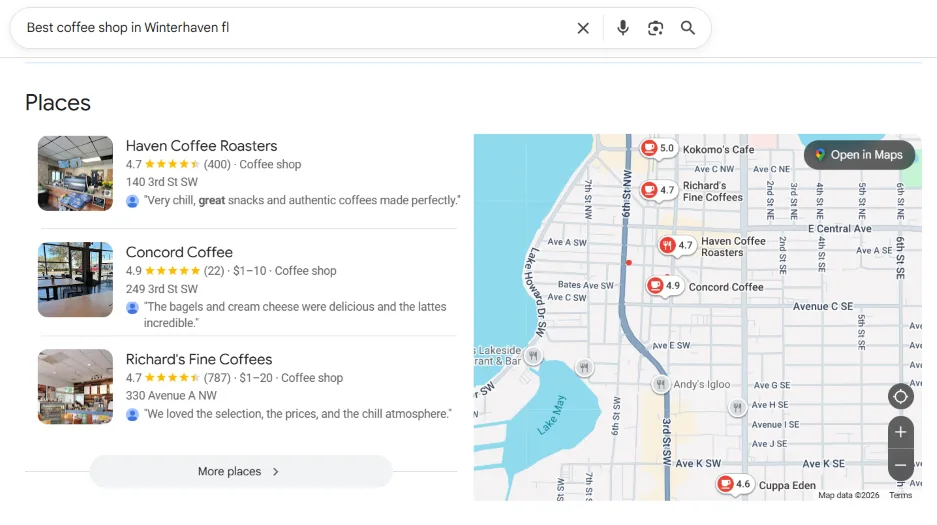Viewport: 937px width, 525px height.
Task: Center map on my location
Action: click(900, 397)
